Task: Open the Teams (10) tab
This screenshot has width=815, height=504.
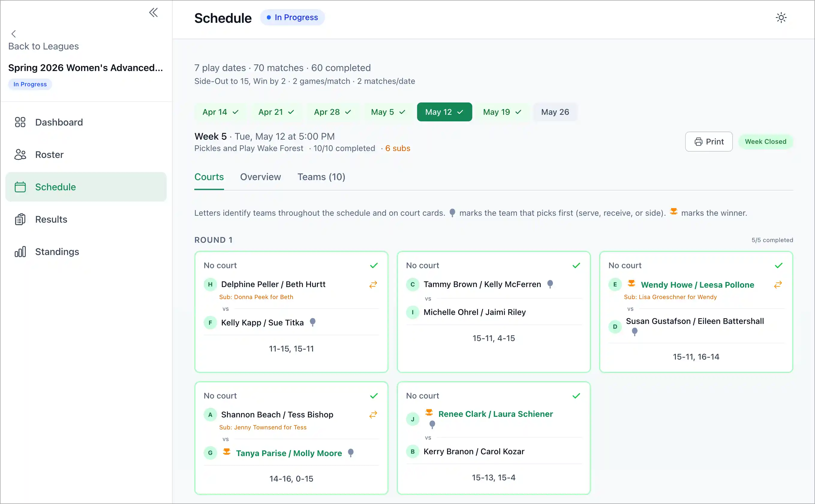Action: pyautogui.click(x=321, y=177)
